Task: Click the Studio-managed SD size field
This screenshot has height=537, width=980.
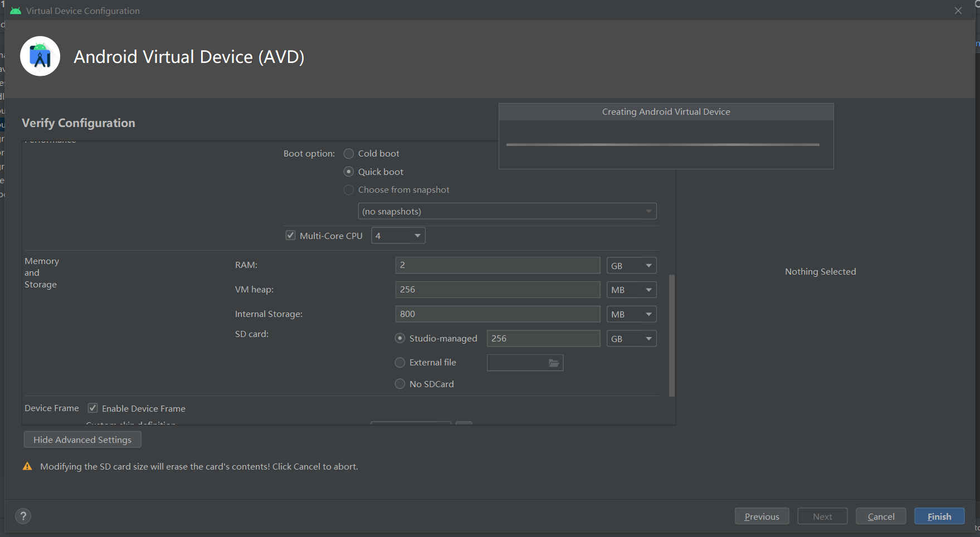Action: pyautogui.click(x=543, y=339)
